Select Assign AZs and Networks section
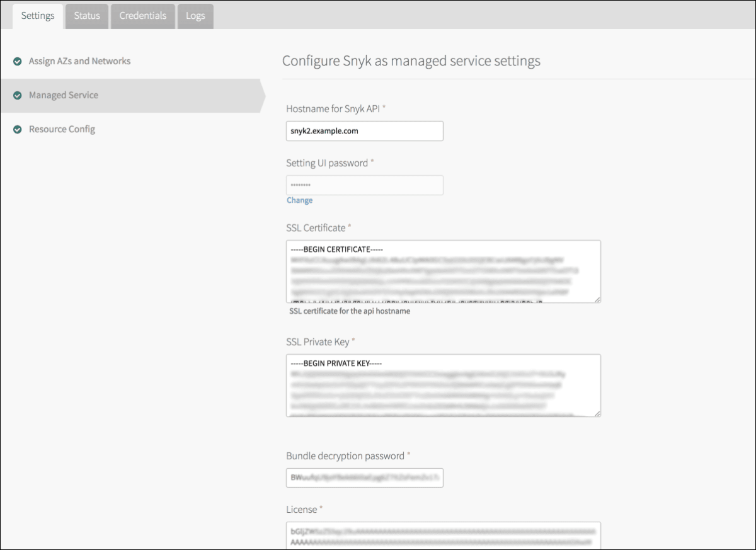756x550 pixels. pos(79,61)
